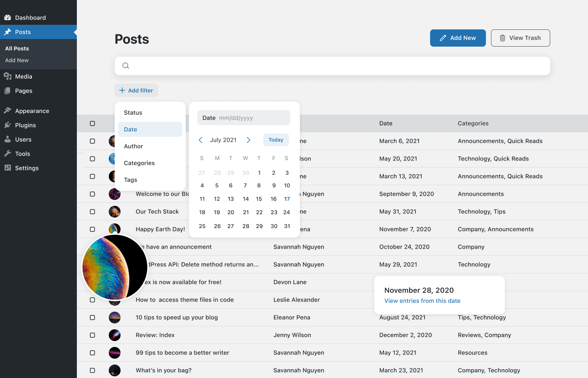Viewport: 588px width, 378px height.
Task: Jump to Today in the calendar
Action: (x=276, y=140)
